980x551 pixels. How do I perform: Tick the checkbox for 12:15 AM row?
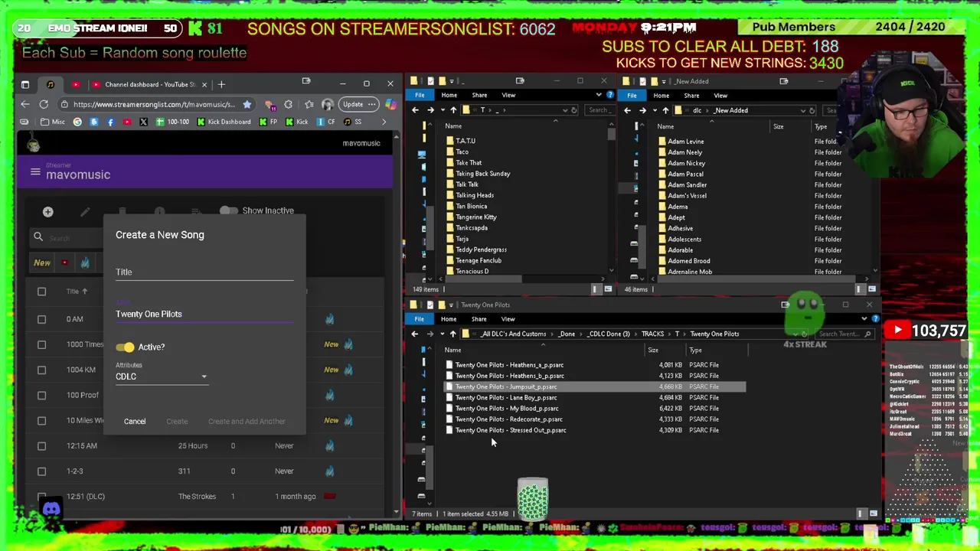42,445
